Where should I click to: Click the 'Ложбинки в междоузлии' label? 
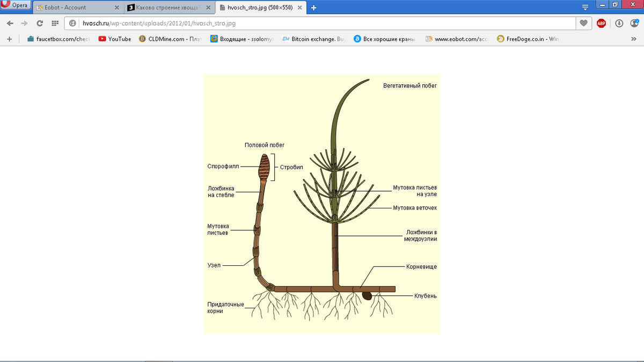[421, 236]
